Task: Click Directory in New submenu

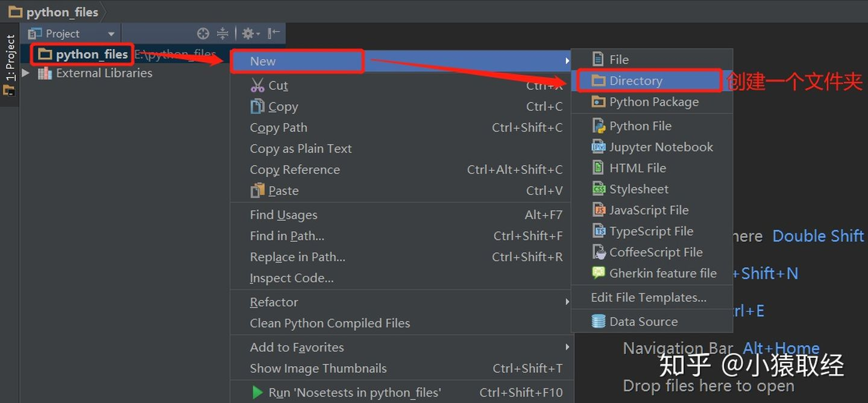Action: [635, 81]
